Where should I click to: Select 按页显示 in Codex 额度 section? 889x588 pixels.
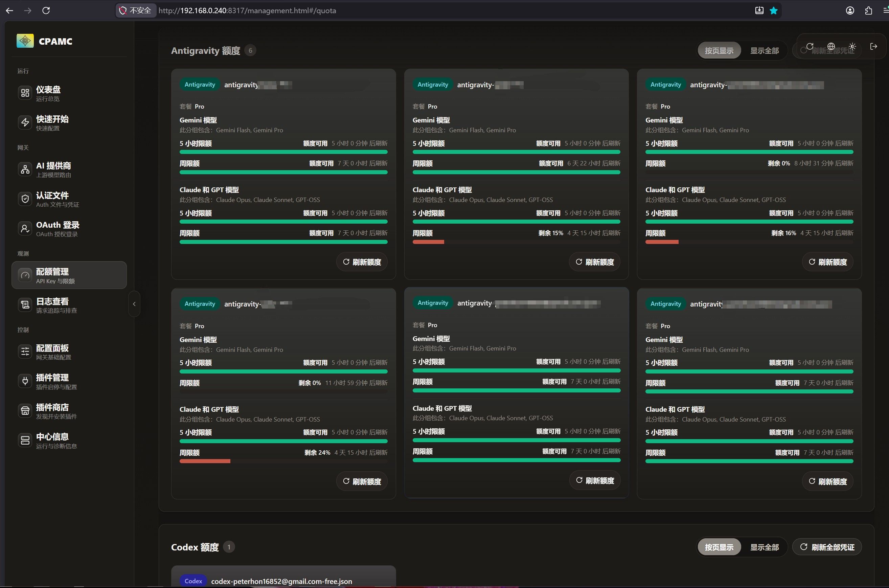pyautogui.click(x=719, y=547)
